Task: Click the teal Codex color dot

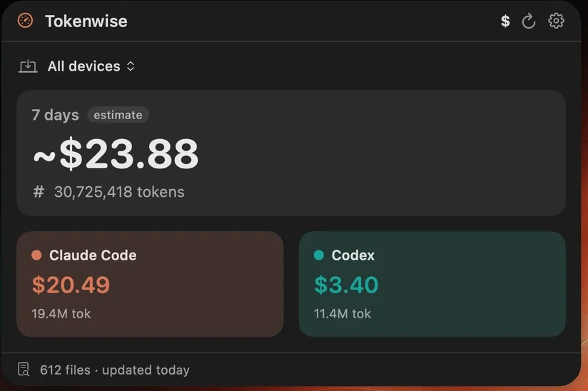Action: pyautogui.click(x=319, y=255)
